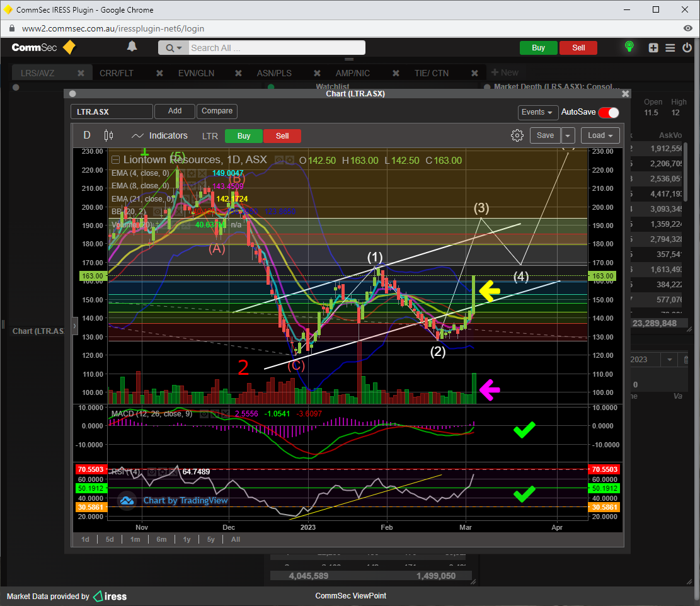The width and height of the screenshot is (700, 606).
Task: Close the CRR/FLT workspace tab
Action: (x=159, y=72)
